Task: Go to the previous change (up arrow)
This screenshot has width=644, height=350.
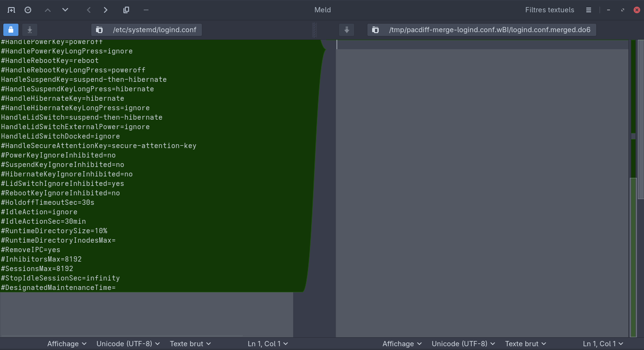Action: (x=47, y=10)
